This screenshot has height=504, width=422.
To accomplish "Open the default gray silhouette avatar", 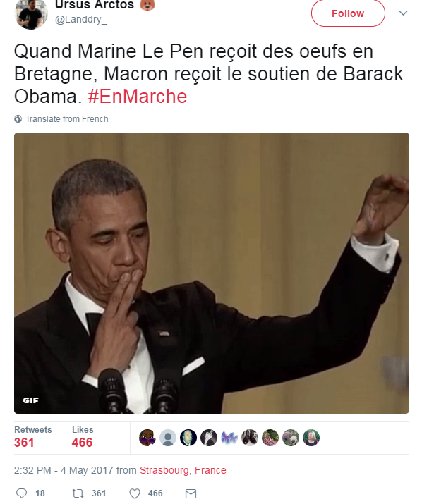I will coord(168,438).
